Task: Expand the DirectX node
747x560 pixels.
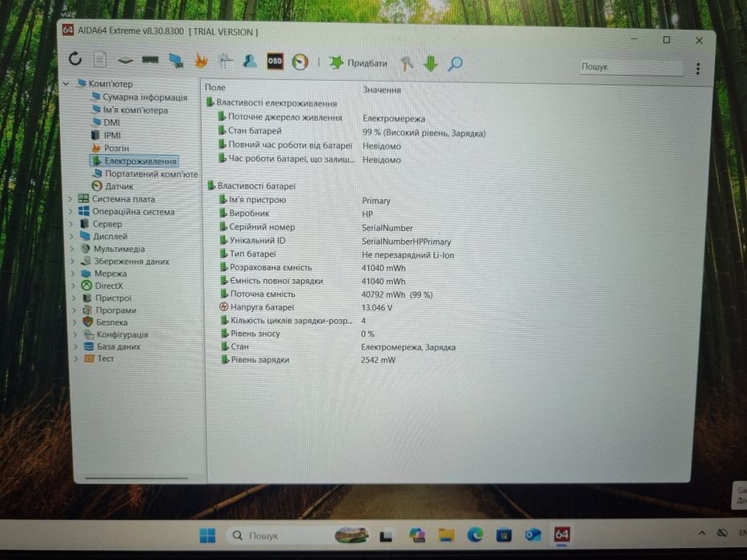Action: tap(74, 286)
